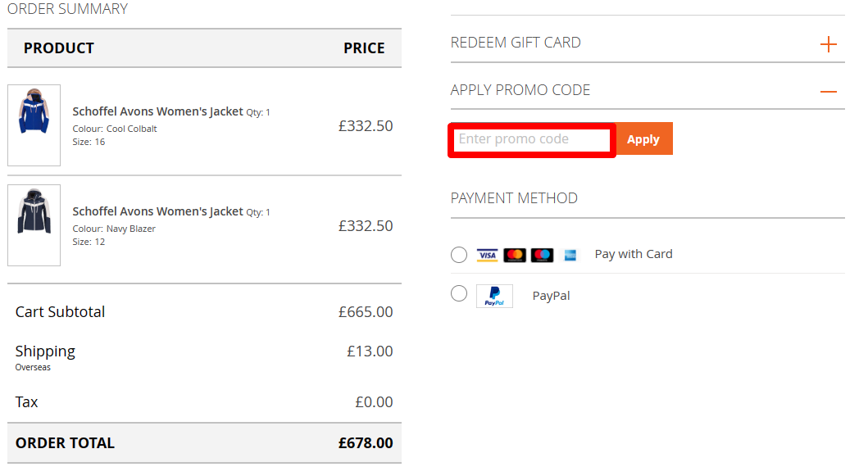Click the Redeem Gift Card heading

click(x=516, y=43)
